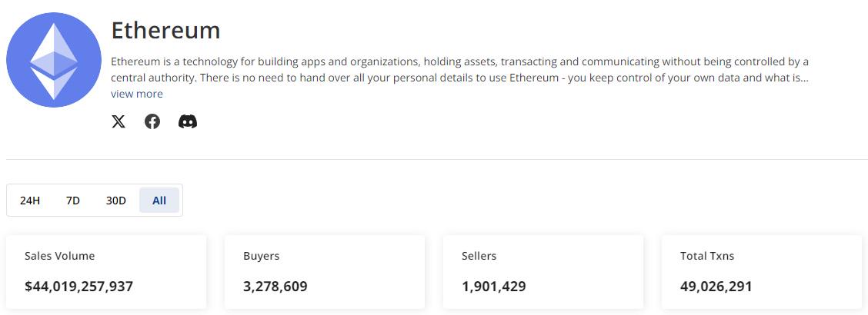868x315 pixels.
Task: Select the All time range
Action: [159, 201]
